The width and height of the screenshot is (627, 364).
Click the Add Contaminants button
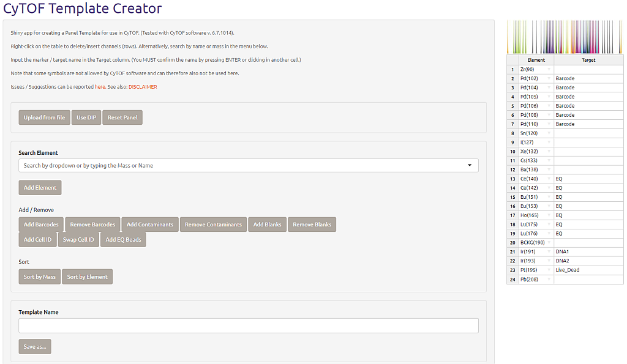[150, 225]
